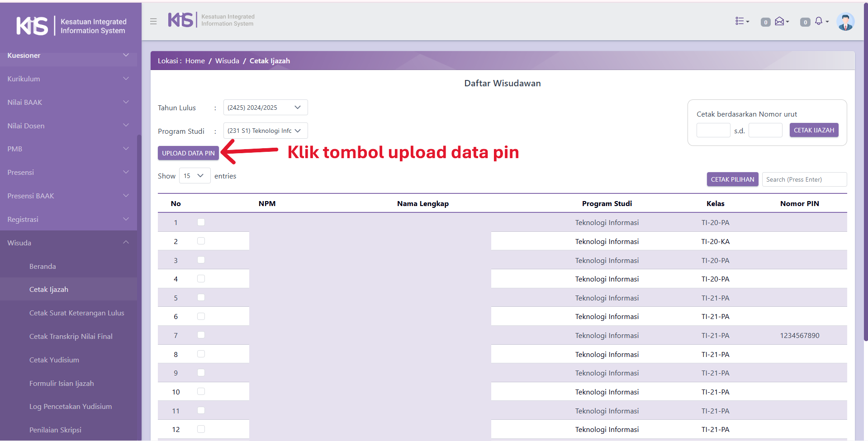Viewport: 868px width, 441px height.
Task: Click the UPLOAD DATA PIN button
Action: (188, 153)
